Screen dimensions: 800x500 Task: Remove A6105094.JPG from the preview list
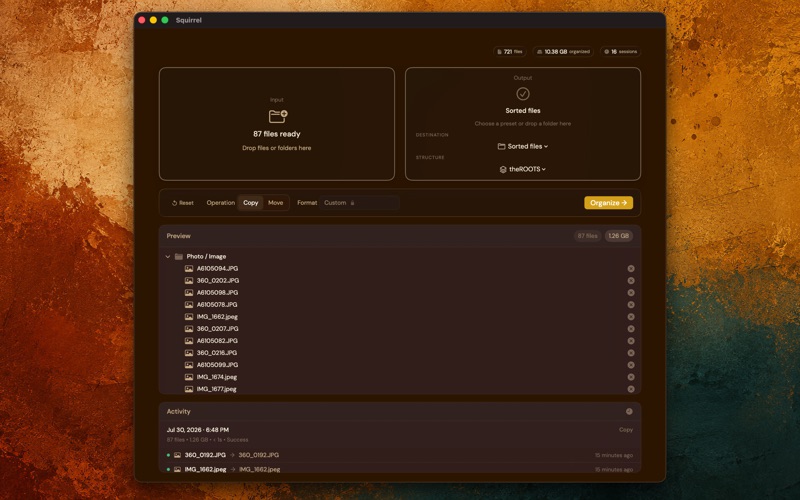pyautogui.click(x=631, y=268)
